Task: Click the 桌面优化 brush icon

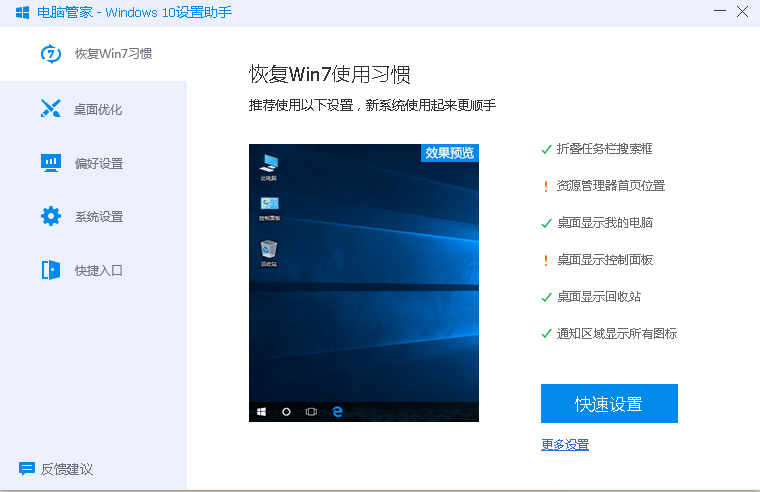Action: point(51,109)
